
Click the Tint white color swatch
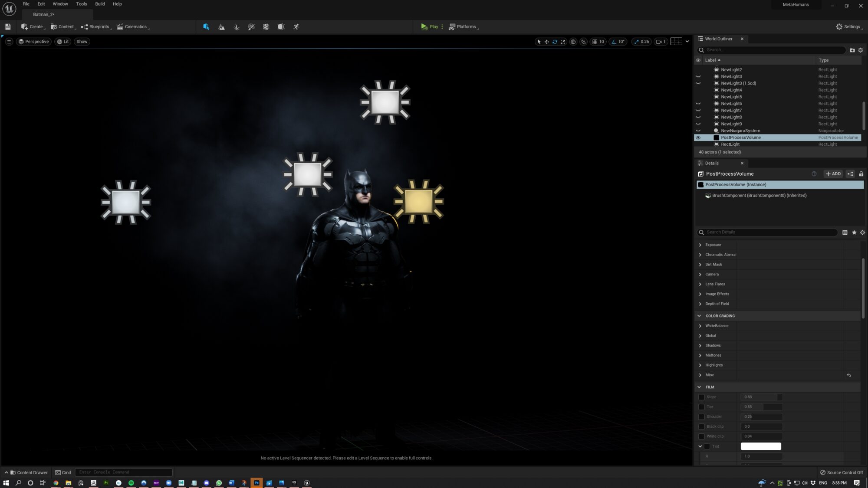[760, 446]
